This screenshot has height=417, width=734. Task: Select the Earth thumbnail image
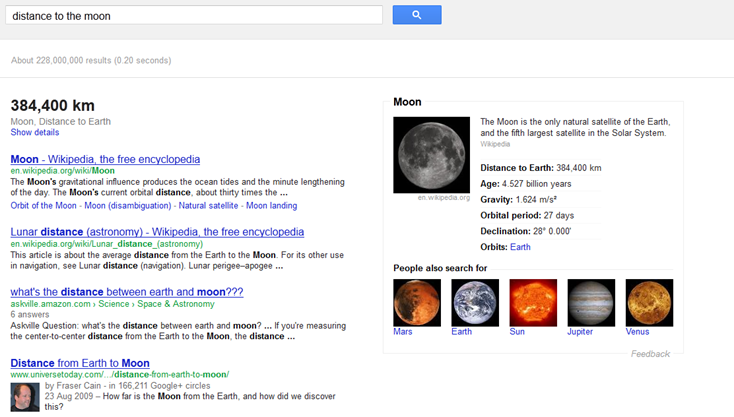pyautogui.click(x=475, y=302)
